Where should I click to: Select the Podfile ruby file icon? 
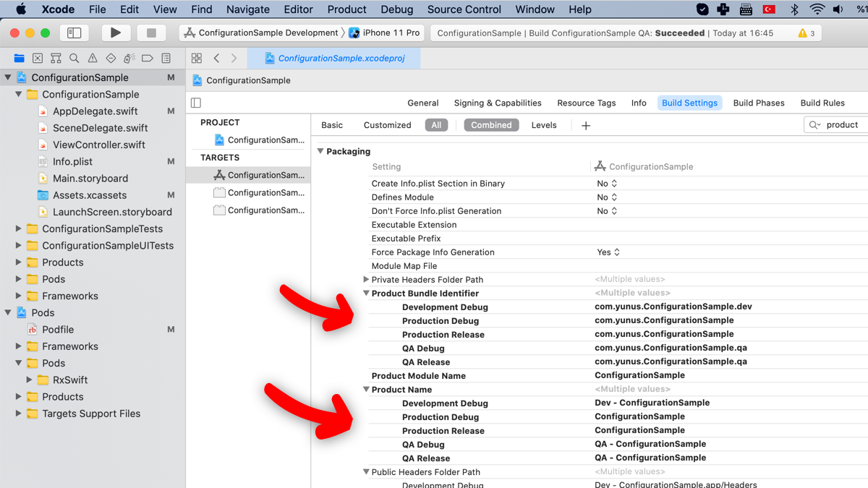coord(32,329)
